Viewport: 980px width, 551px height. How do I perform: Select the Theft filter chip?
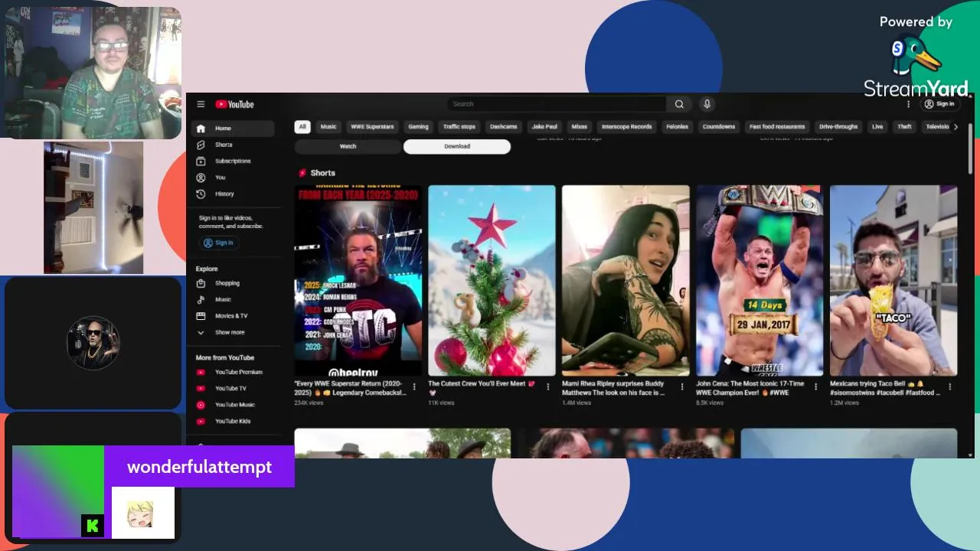(x=905, y=127)
